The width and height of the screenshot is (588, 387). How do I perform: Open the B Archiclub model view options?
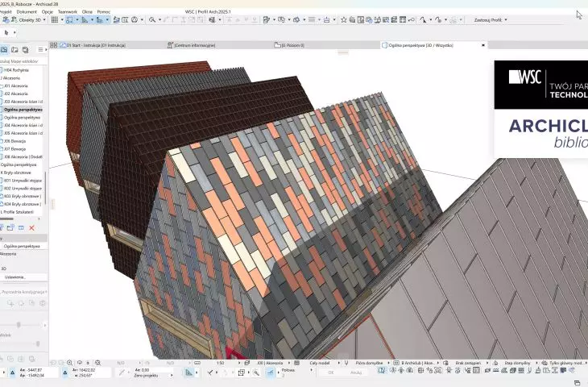[x=419, y=363]
